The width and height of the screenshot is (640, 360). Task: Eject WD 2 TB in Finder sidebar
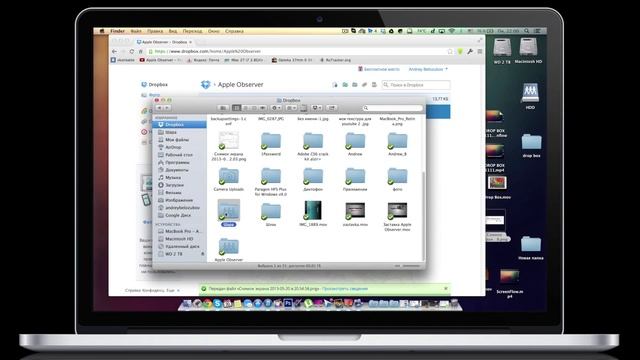tap(202, 254)
